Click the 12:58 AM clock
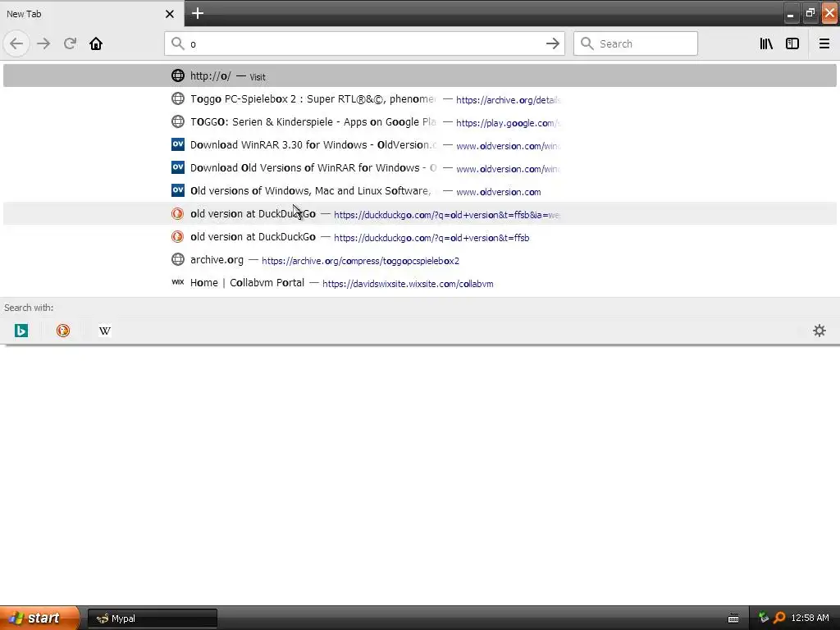The width and height of the screenshot is (840, 630). pyautogui.click(x=810, y=618)
